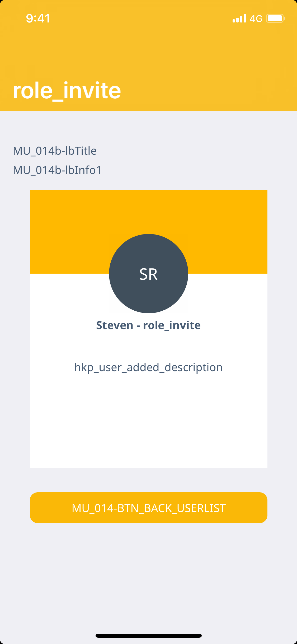297x644 pixels.
Task: Tap the battery status icon
Action: [x=276, y=19]
